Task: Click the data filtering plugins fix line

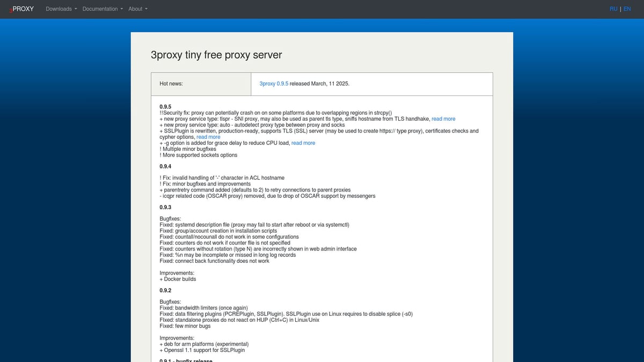Action: click(286, 314)
